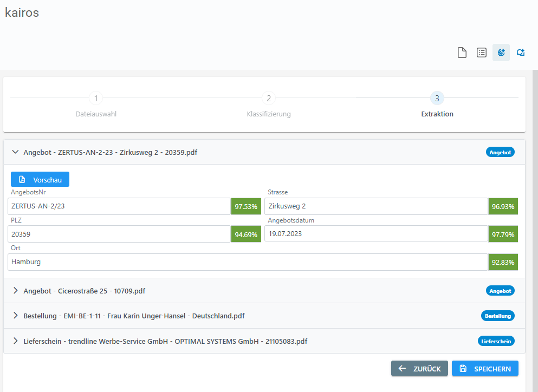Go to step 1 Dateiauswahl

point(96,99)
